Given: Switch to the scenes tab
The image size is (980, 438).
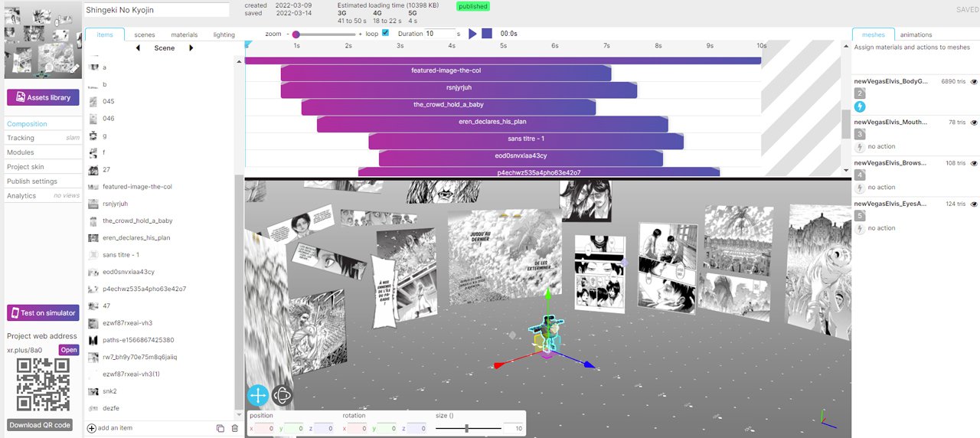Looking at the screenshot, I should (144, 34).
